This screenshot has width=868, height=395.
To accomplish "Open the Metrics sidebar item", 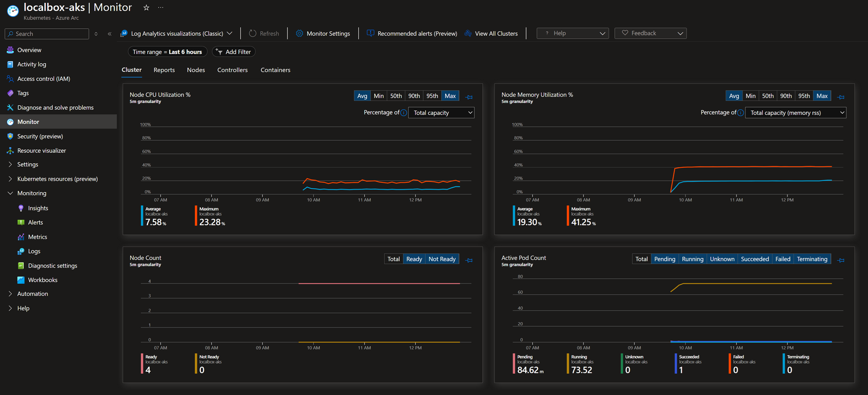I will point(37,237).
